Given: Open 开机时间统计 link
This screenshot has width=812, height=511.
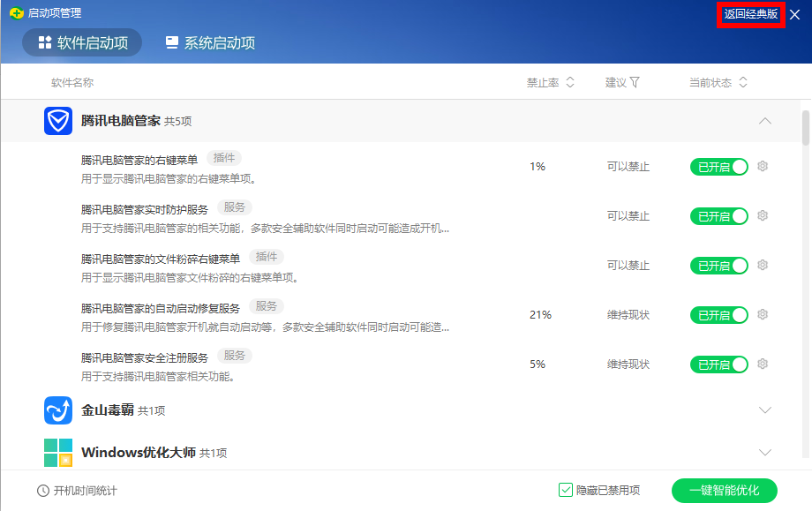Looking at the screenshot, I should pos(86,491).
